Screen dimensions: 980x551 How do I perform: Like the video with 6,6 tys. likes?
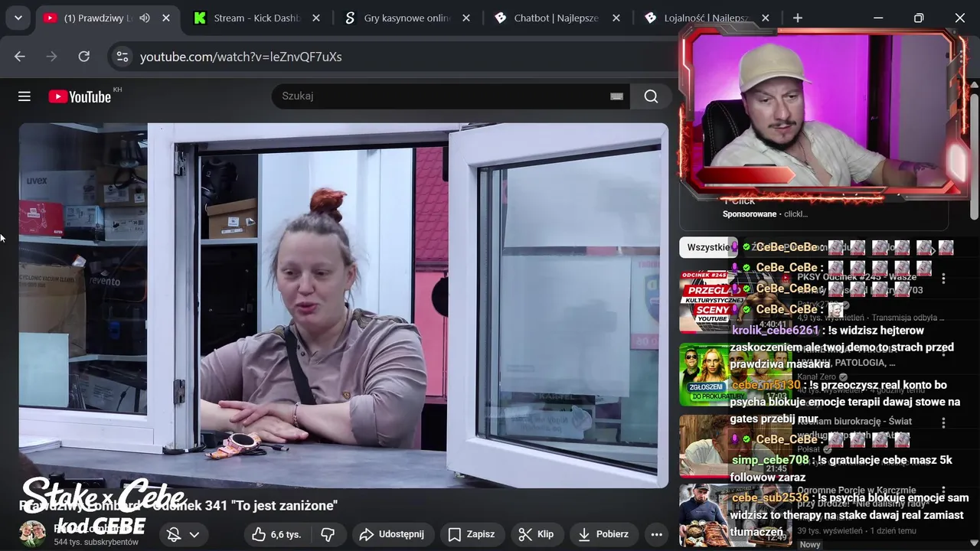277,534
